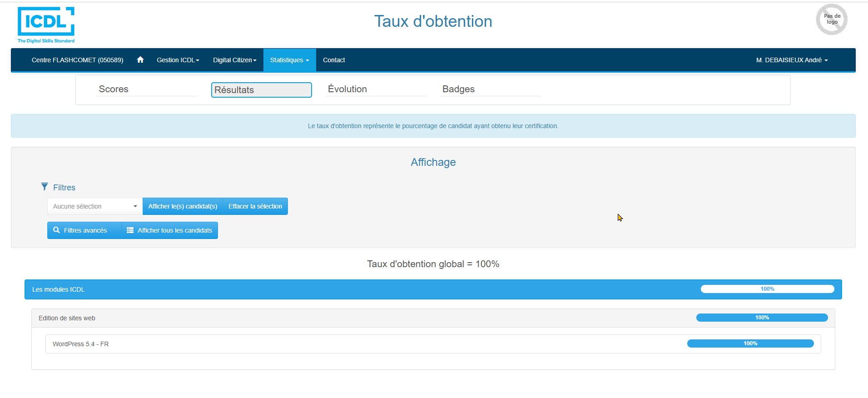The width and height of the screenshot is (868, 398).
Task: Click Afficher le(s) candidat(s) button
Action: pyautogui.click(x=183, y=206)
